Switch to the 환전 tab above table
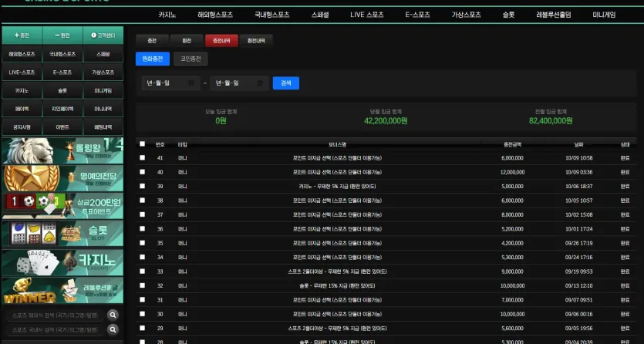Image resolution: width=644 pixels, height=344 pixels. [187, 41]
